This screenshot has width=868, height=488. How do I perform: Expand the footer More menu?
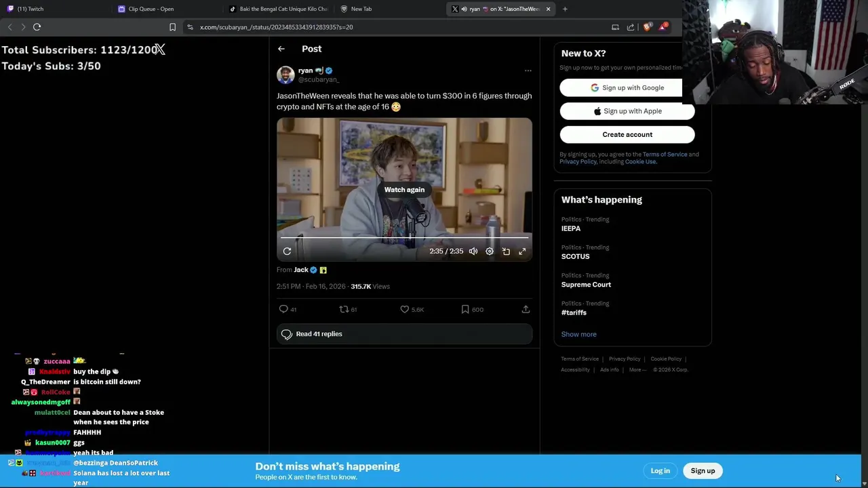637,370
